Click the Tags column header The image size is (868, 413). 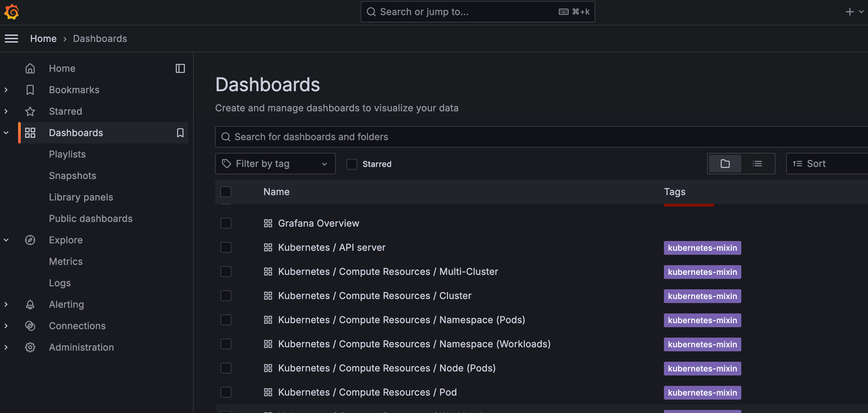pos(675,192)
